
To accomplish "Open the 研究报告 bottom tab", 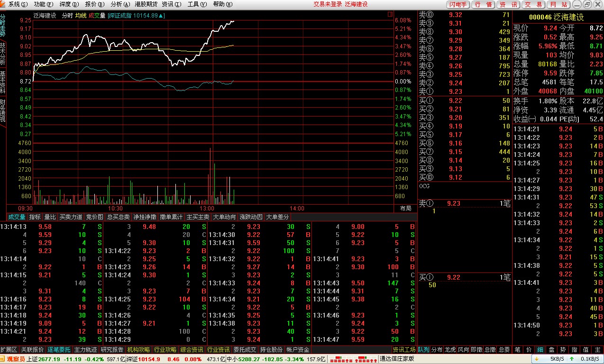I will (x=112, y=350).
